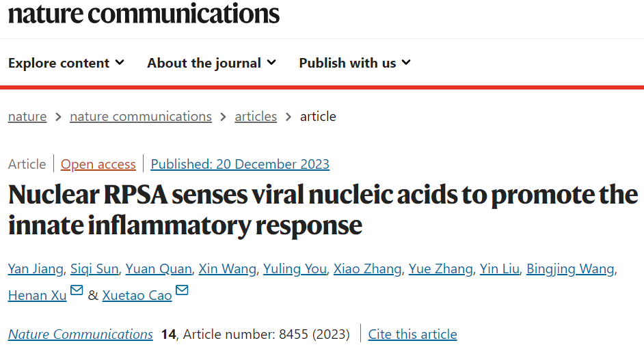Click the Open access link

pyautogui.click(x=98, y=164)
